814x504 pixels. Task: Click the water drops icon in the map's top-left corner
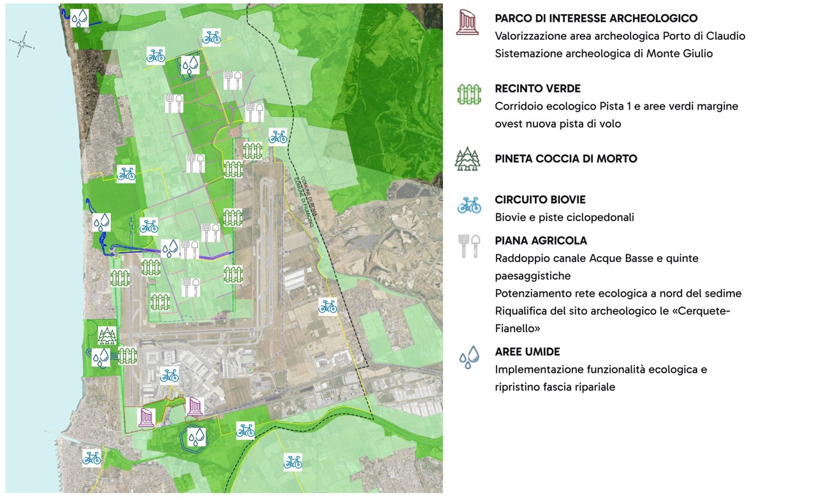pos(79,17)
